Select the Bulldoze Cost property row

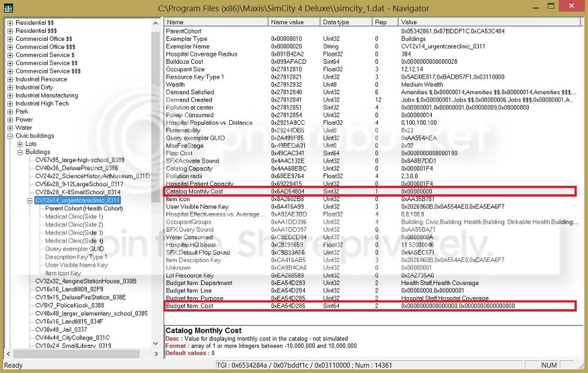[x=372, y=61]
